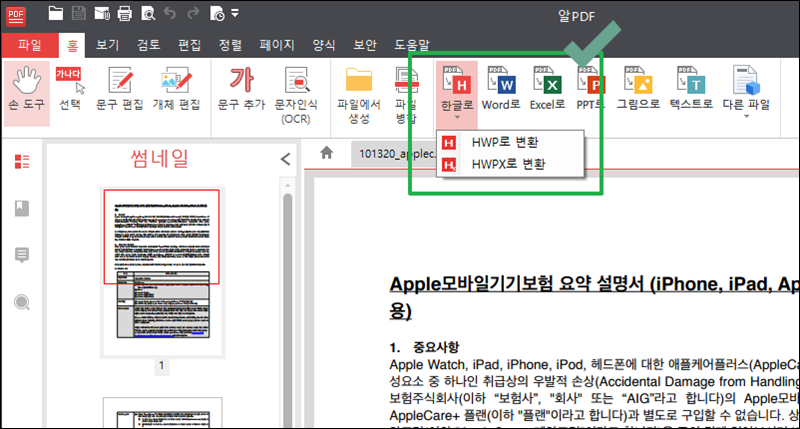This screenshot has width=800, height=429.
Task: Open 다른 파일 conversion dropdown
Action: (746, 93)
